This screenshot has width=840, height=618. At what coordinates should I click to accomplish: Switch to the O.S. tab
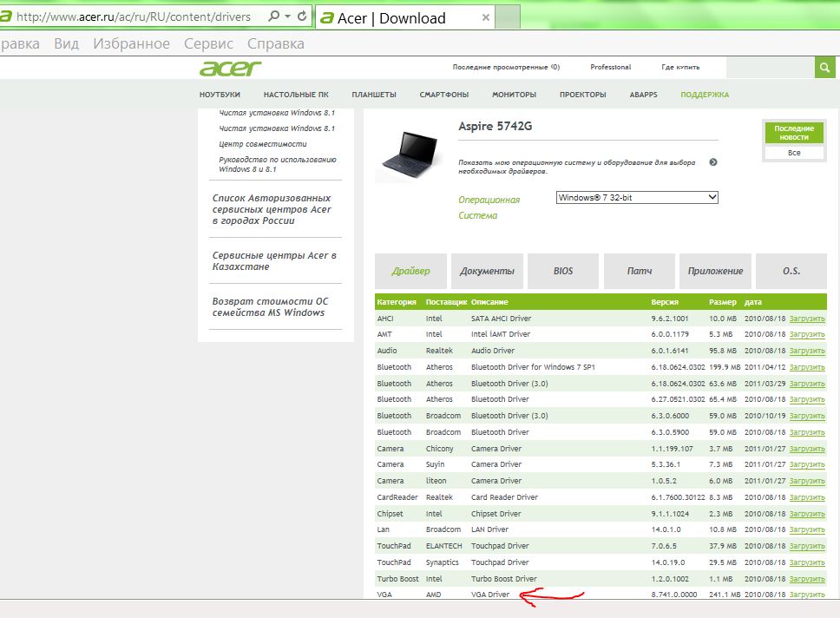791,271
